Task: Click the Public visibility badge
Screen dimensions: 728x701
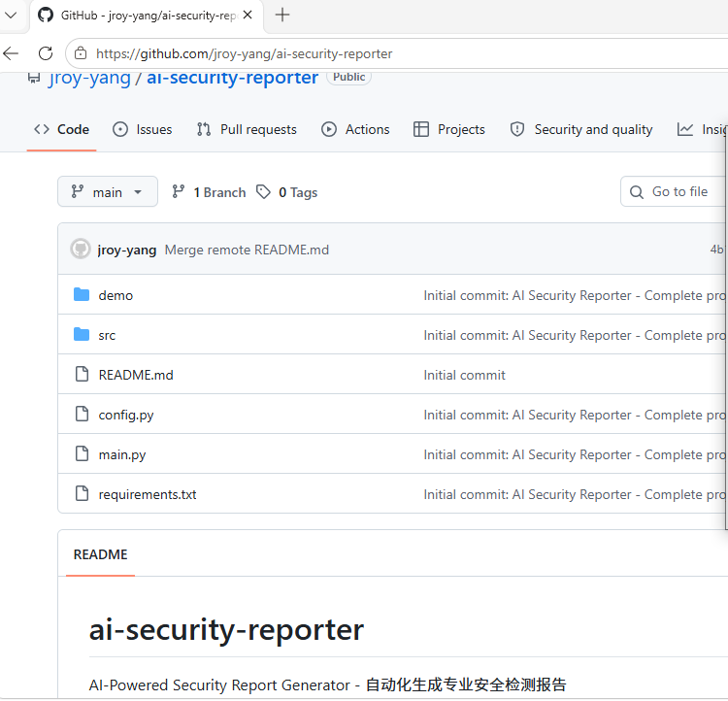Action: (349, 77)
